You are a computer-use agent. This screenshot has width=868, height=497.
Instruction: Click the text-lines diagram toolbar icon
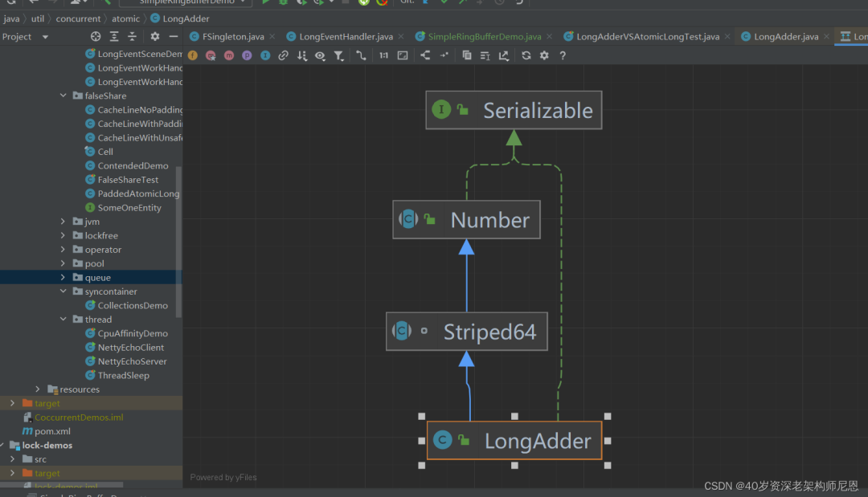[485, 55]
